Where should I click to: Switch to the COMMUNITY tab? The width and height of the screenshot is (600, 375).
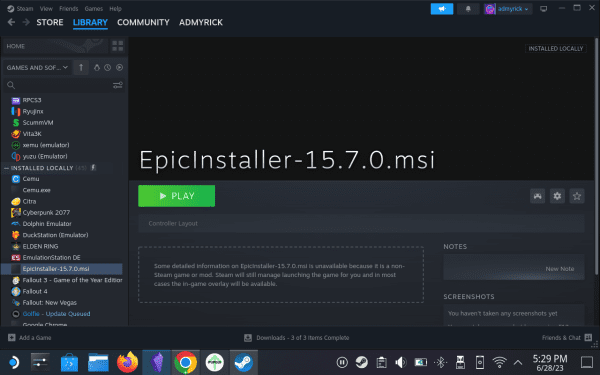coord(143,22)
